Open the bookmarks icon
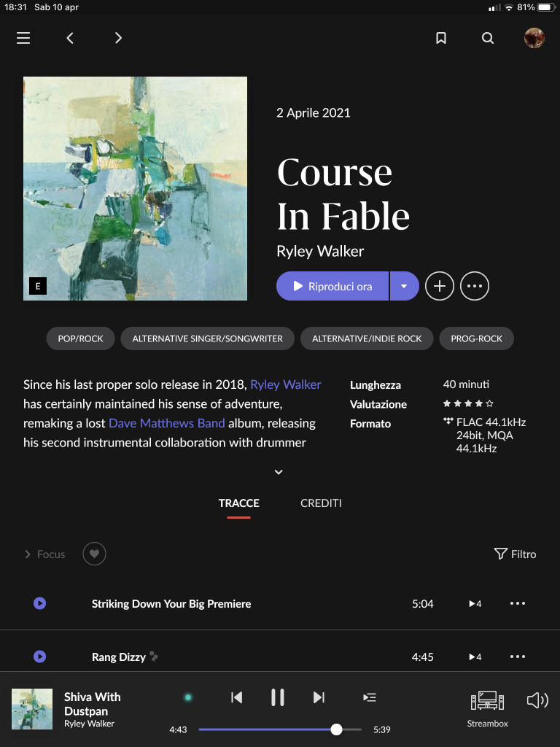 tap(441, 38)
